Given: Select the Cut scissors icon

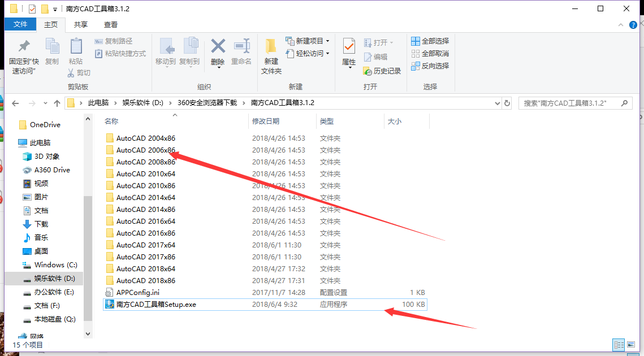Looking at the screenshot, I should pyautogui.click(x=71, y=73).
